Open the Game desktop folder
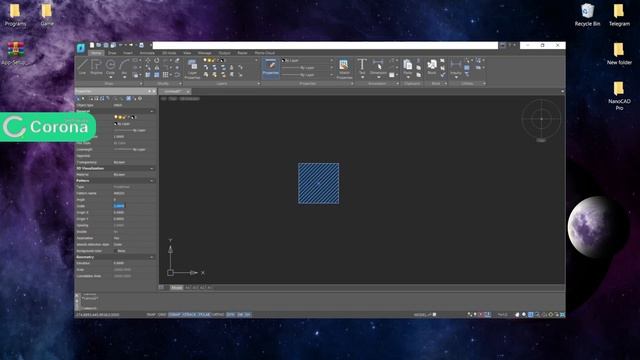The width and height of the screenshot is (640, 360). [47, 16]
